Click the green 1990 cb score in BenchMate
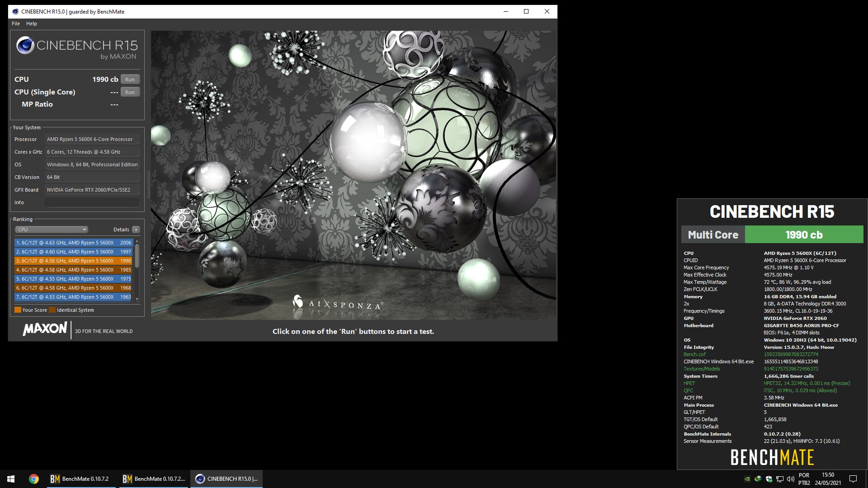This screenshot has height=488, width=868. point(804,235)
